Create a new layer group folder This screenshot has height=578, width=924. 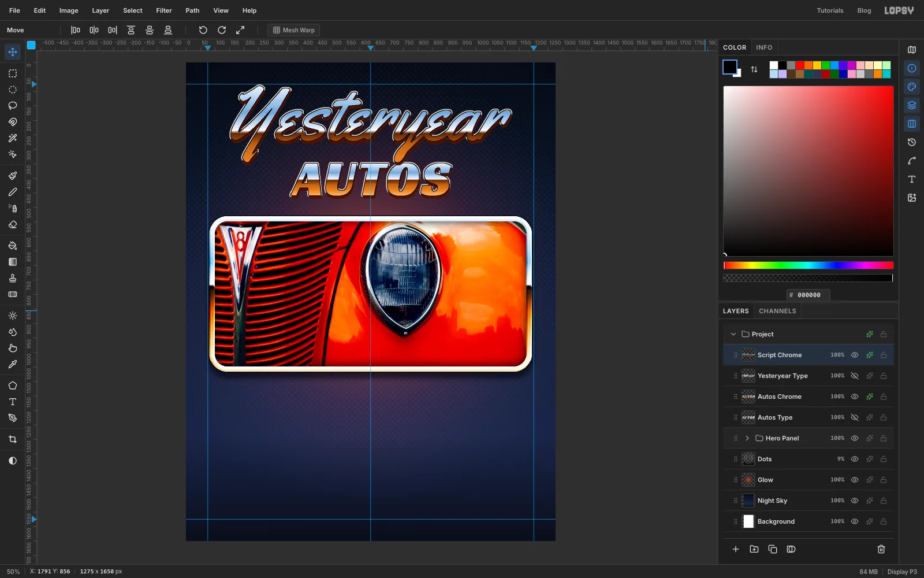754,549
